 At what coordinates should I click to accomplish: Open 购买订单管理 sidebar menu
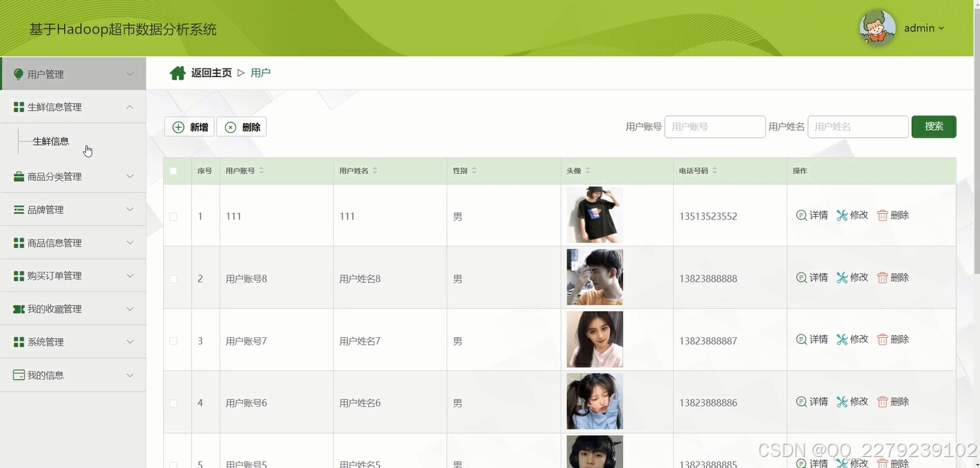click(73, 276)
